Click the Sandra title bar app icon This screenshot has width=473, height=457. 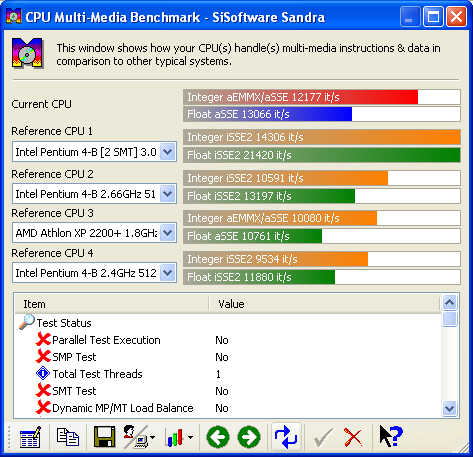14,17
